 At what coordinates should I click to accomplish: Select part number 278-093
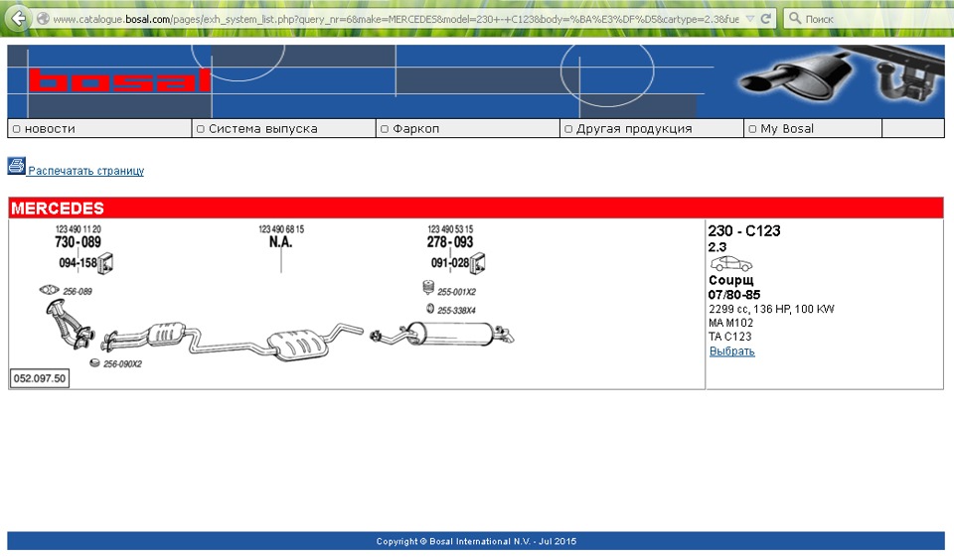(449, 242)
